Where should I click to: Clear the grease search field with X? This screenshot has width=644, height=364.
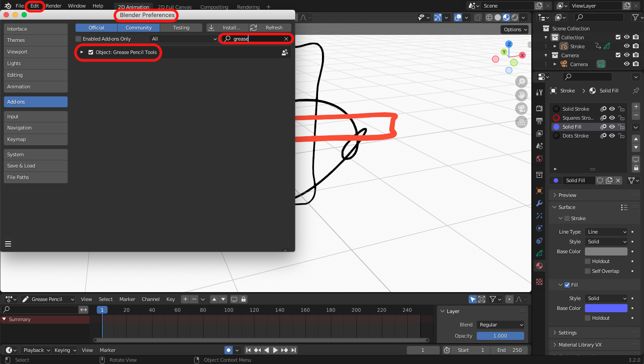click(x=286, y=39)
